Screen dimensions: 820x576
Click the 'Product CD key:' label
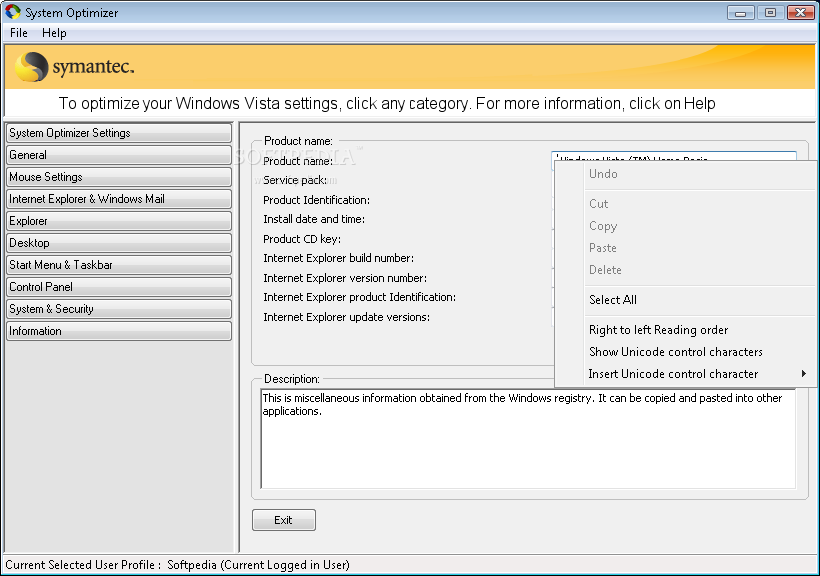pos(302,239)
